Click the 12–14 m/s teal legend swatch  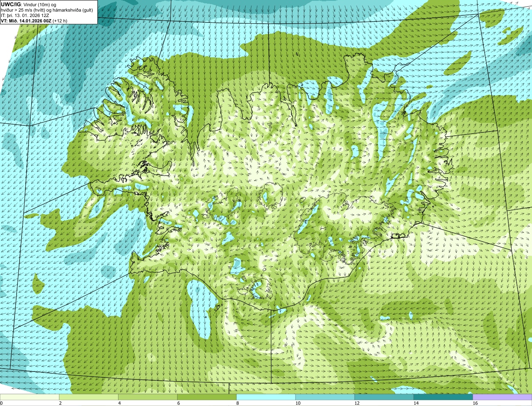384,397
